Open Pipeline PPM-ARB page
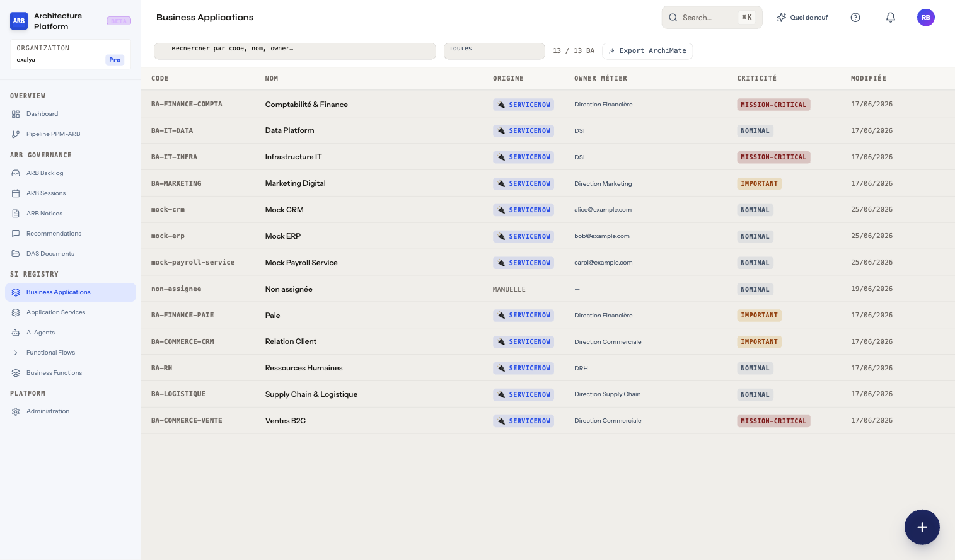The height and width of the screenshot is (560, 955). 71,134
